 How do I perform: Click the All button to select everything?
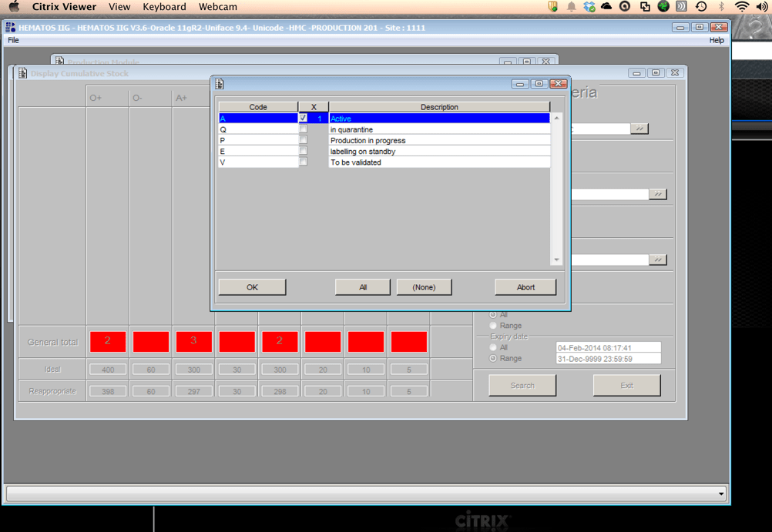[362, 287]
